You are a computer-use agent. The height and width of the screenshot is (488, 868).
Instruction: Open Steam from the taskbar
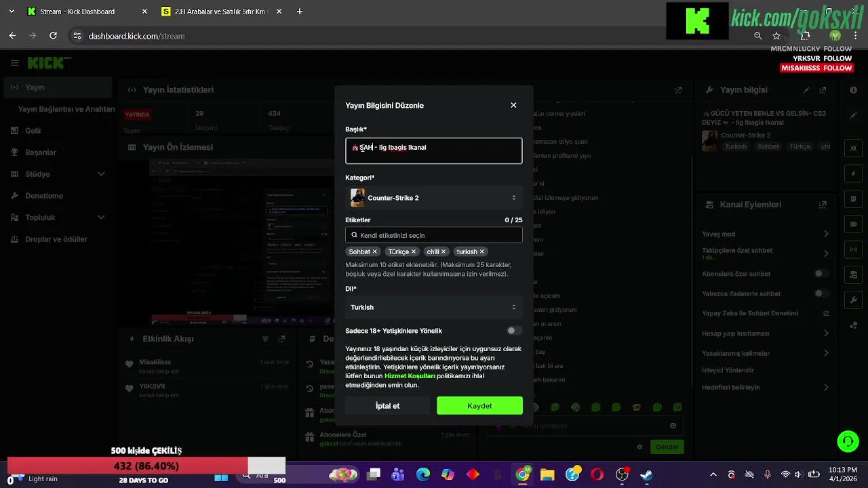(646, 474)
